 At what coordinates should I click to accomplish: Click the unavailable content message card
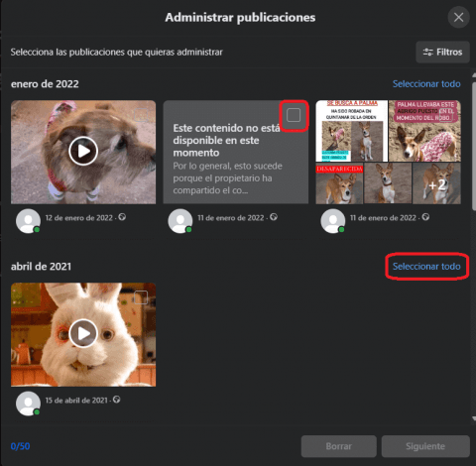coord(236,152)
